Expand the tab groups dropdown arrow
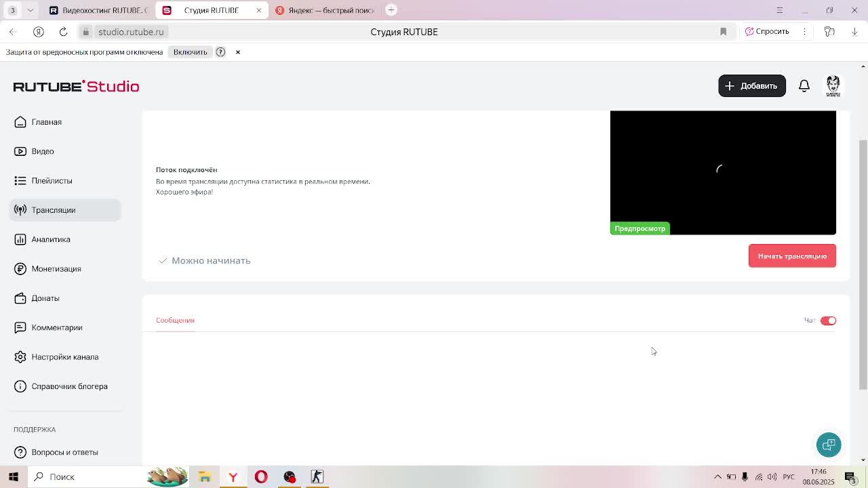This screenshot has height=488, width=868. click(31, 10)
